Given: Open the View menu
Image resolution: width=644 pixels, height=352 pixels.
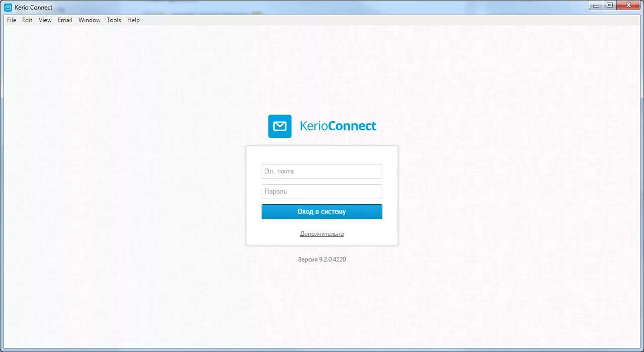Looking at the screenshot, I should point(45,20).
